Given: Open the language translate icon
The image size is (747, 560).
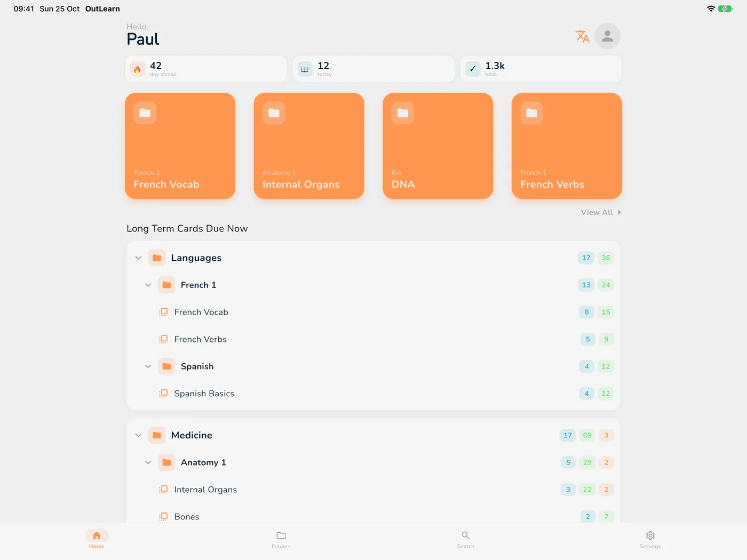Looking at the screenshot, I should pos(582,36).
